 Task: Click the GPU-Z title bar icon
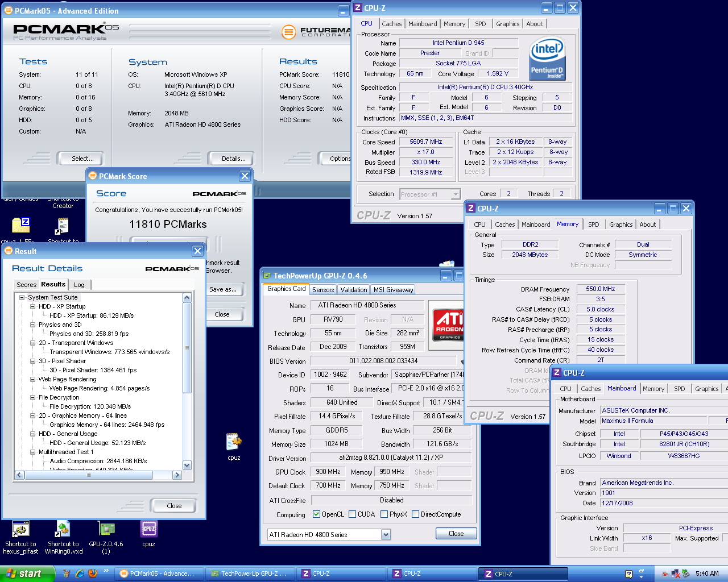coord(267,276)
